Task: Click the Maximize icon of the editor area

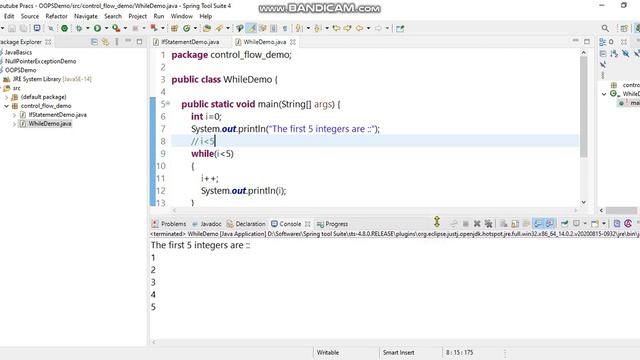Action: pyautogui.click(x=587, y=42)
